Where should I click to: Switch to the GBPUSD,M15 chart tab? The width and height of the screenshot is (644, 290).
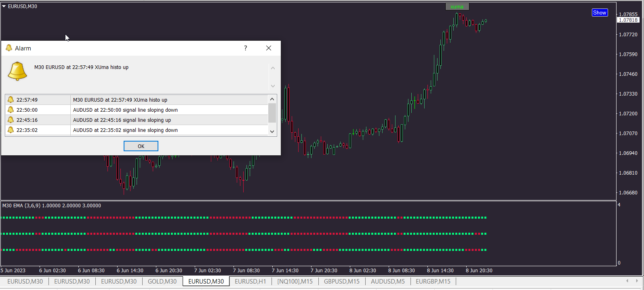pos(342,282)
